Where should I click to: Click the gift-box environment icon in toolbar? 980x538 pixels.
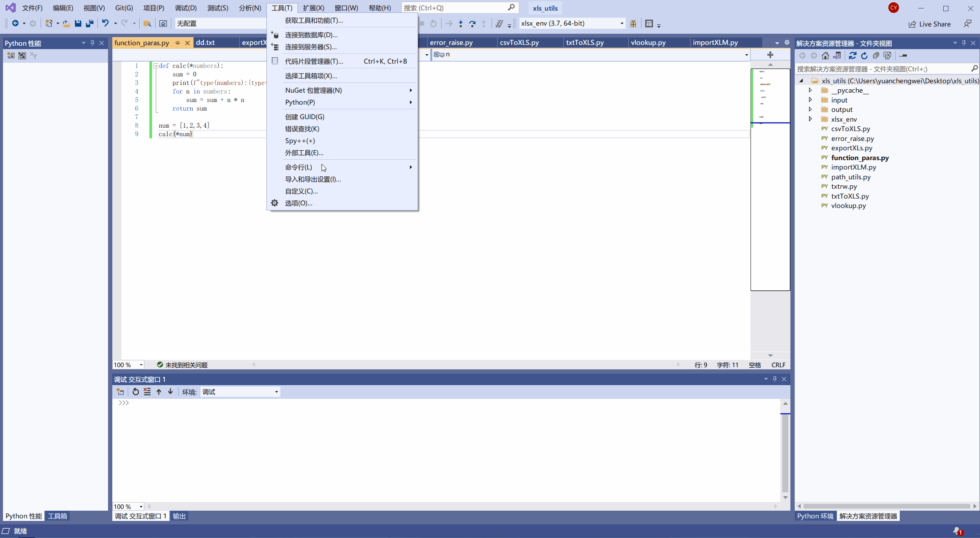click(633, 23)
